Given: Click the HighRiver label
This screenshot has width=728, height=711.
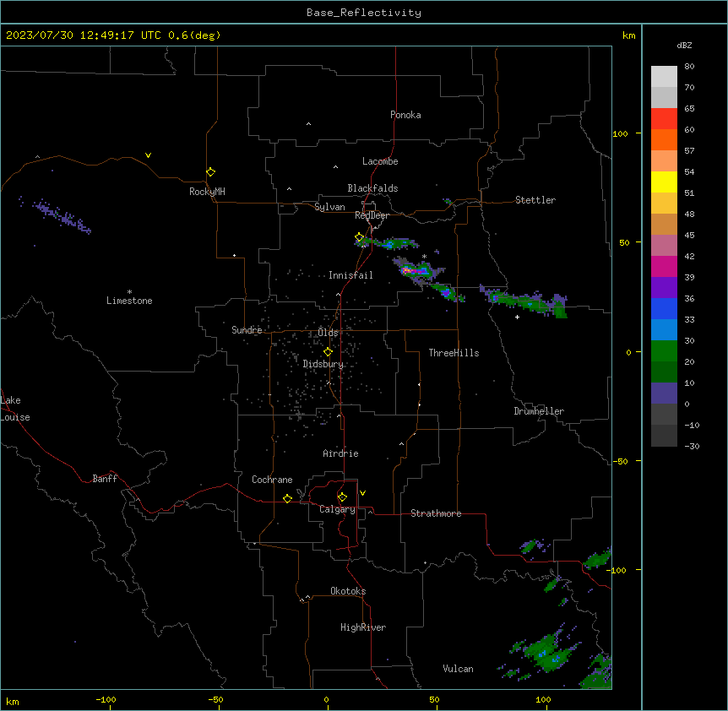Looking at the screenshot, I should tap(363, 627).
